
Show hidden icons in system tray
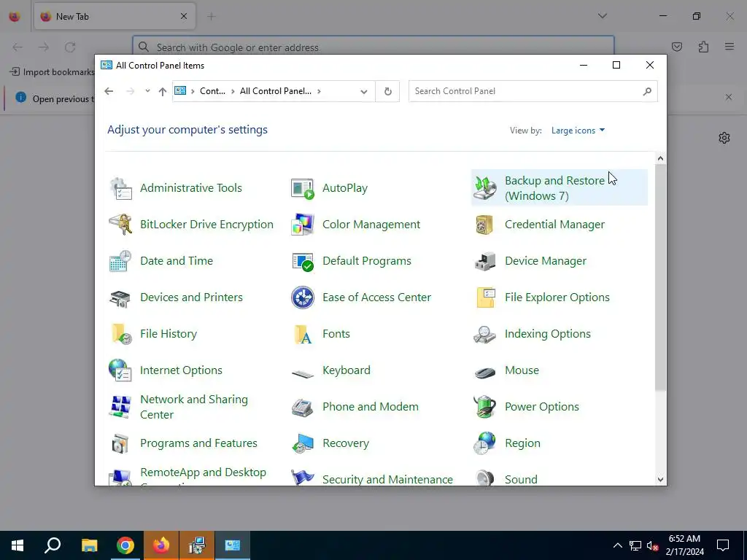[x=617, y=545]
